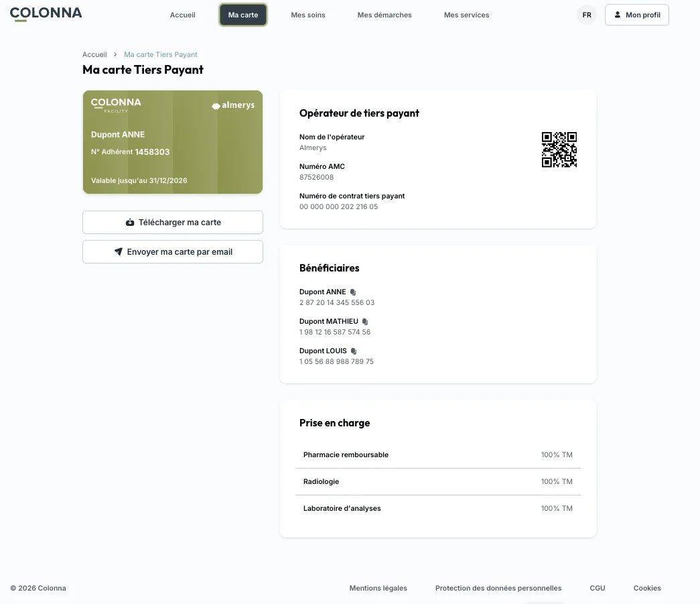Click the Radiologie row
700x604 pixels.
[438, 481]
